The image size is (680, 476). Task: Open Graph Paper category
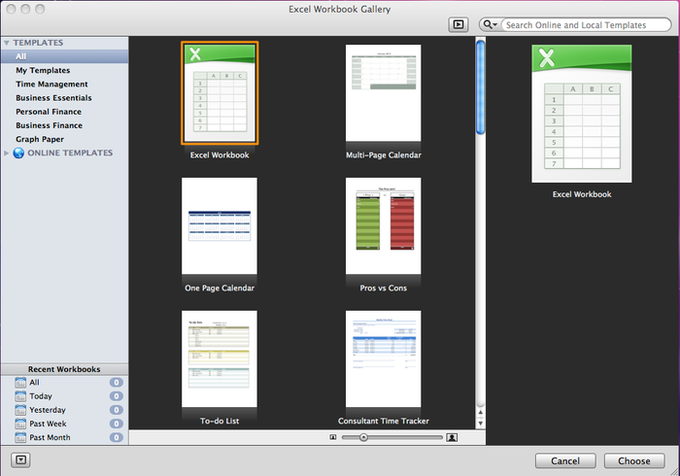pyautogui.click(x=65, y=139)
